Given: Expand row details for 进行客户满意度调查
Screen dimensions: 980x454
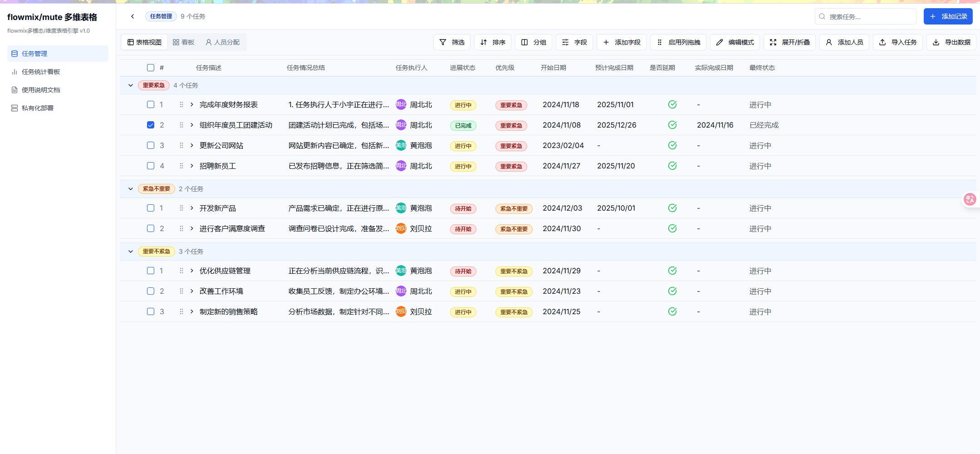Looking at the screenshot, I should (192, 228).
